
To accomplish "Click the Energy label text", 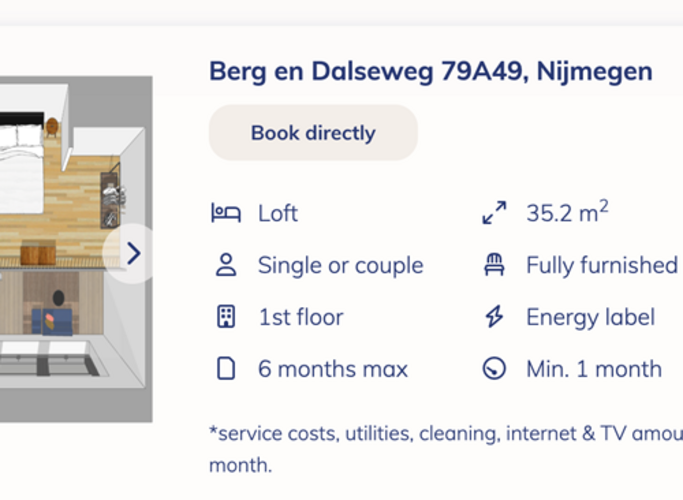I will [x=590, y=317].
